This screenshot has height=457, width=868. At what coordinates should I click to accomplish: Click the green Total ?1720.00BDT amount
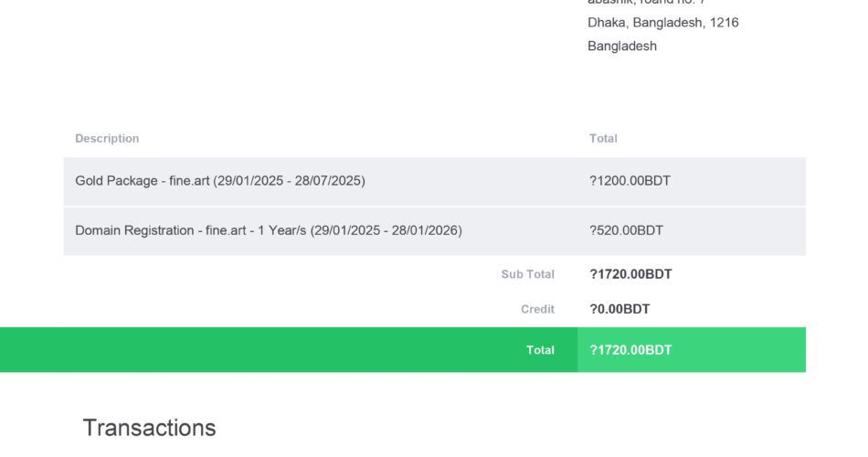click(x=630, y=350)
